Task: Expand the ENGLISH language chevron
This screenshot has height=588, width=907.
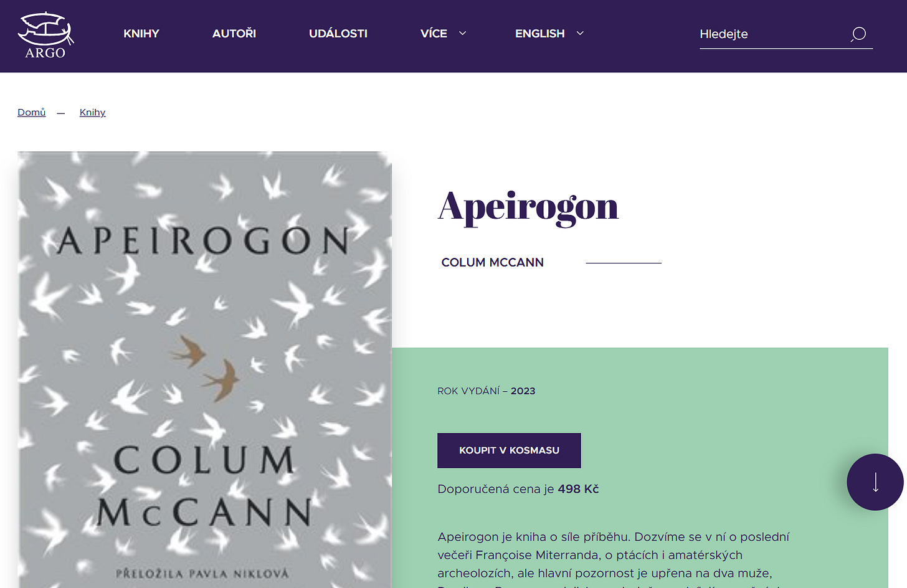Action: tap(580, 34)
